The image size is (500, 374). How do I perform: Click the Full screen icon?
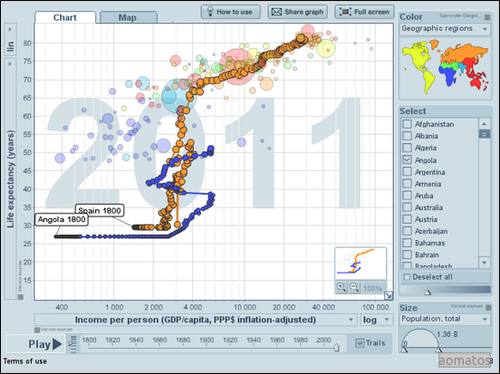click(x=345, y=12)
